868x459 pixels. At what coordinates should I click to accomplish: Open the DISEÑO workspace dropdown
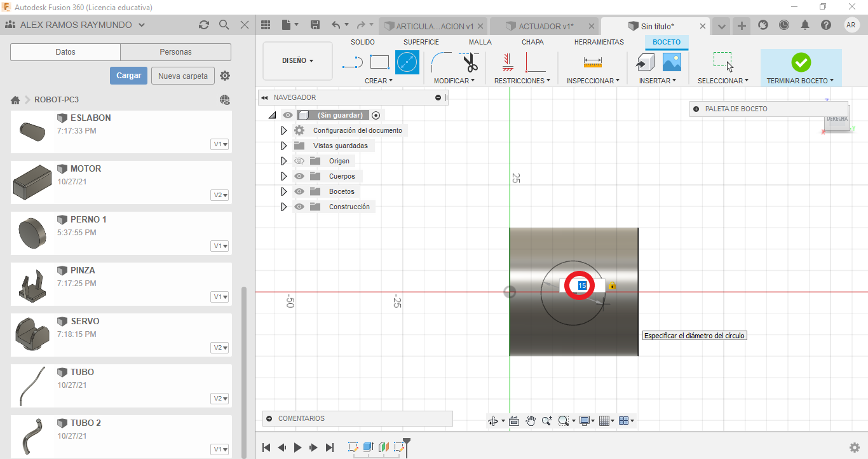[x=297, y=61]
